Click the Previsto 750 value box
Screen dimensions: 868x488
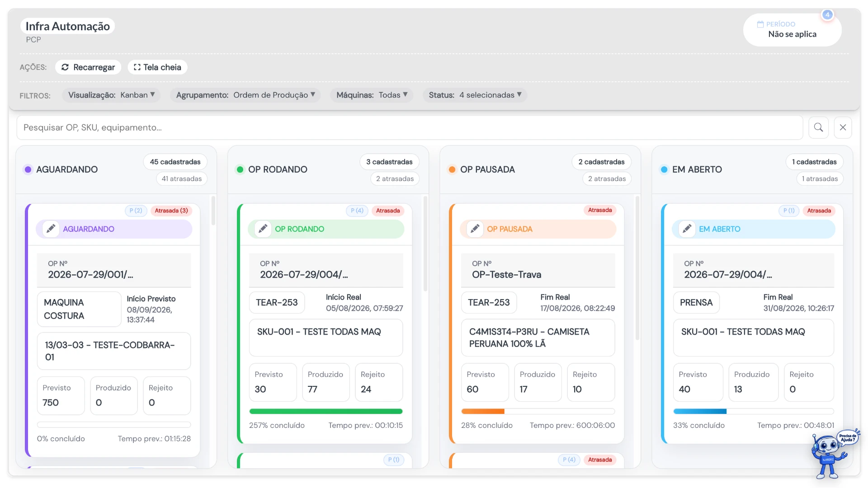click(x=61, y=395)
